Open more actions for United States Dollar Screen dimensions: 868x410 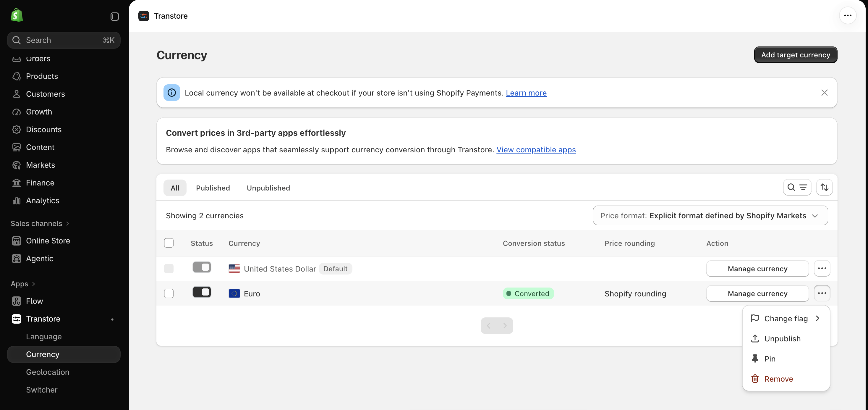click(x=822, y=268)
